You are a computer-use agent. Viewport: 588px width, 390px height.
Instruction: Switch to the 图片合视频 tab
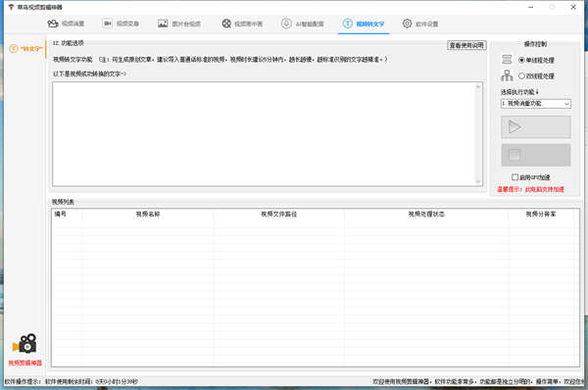click(x=179, y=24)
